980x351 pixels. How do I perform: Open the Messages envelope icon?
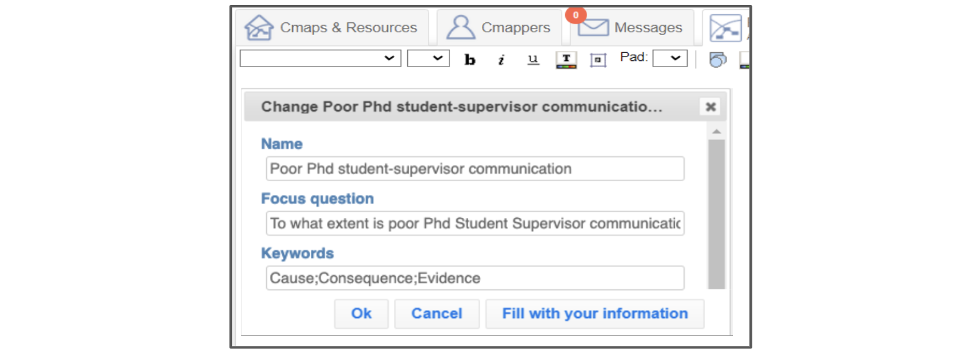[593, 27]
